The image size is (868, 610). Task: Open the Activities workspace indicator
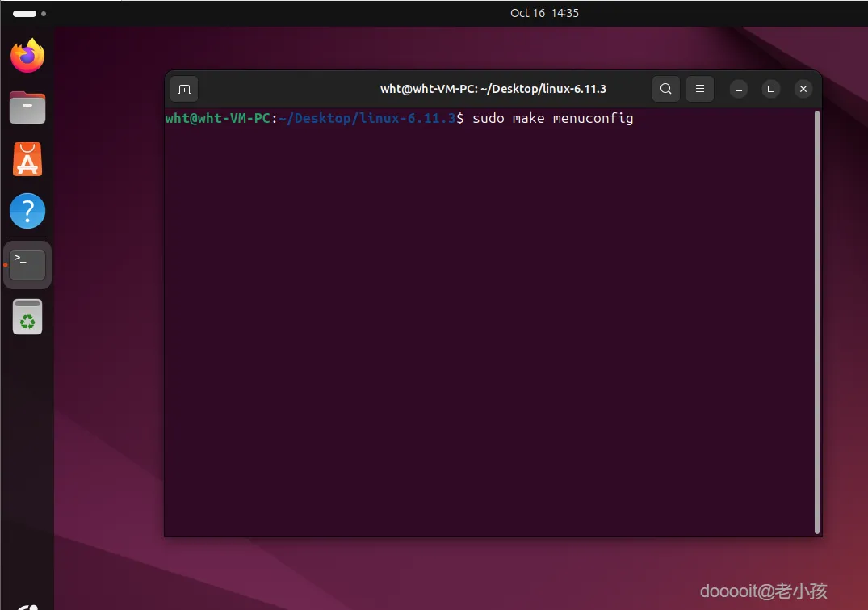[29, 13]
